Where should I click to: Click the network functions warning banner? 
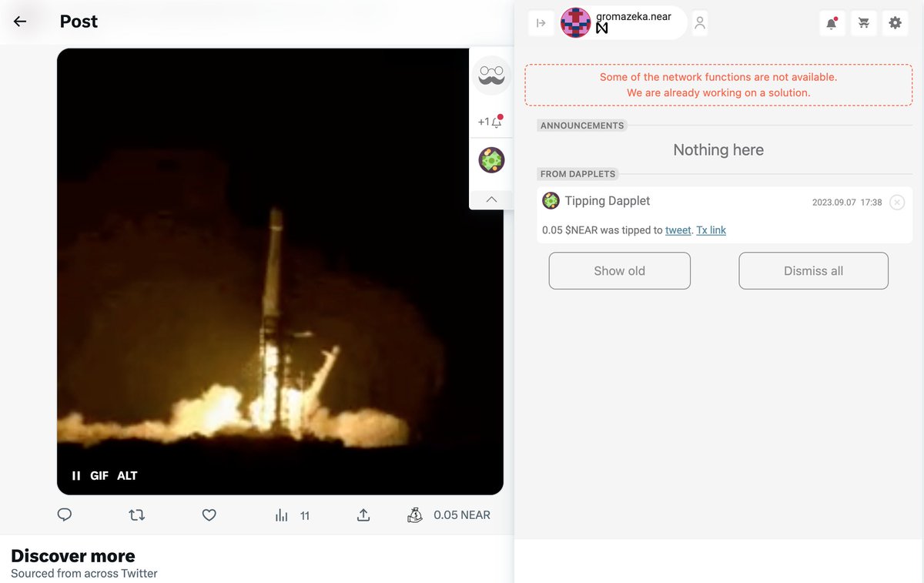click(x=718, y=85)
